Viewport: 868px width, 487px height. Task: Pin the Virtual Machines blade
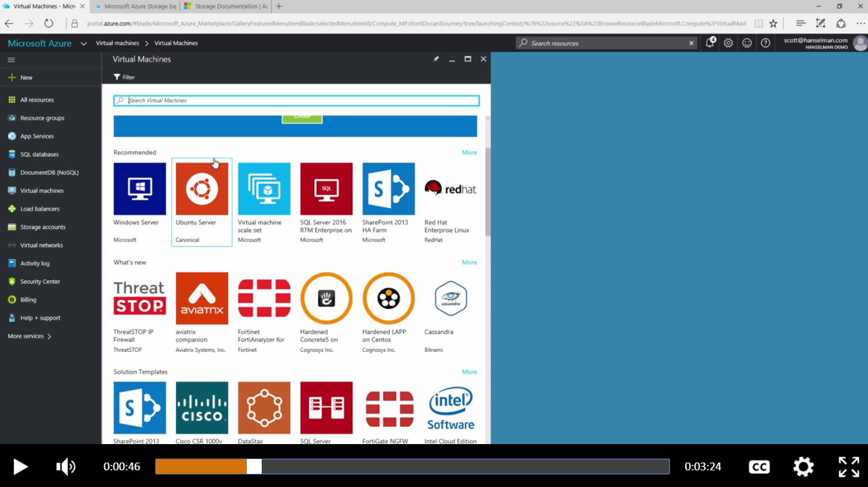pos(436,59)
